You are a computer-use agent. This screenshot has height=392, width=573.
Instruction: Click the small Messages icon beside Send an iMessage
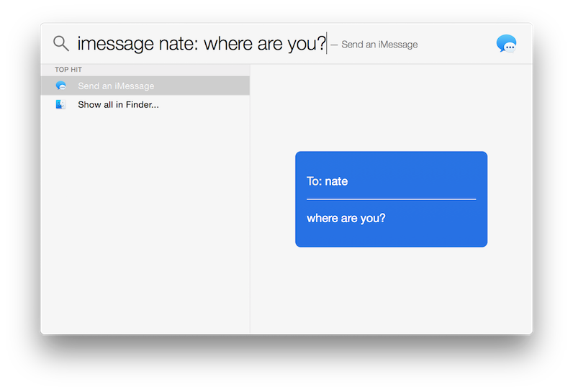tap(61, 86)
